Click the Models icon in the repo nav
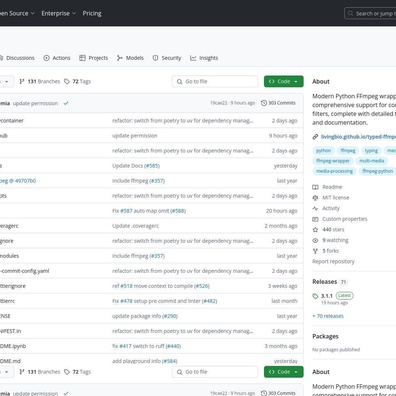Screen dimensions: 396x396 120,58
